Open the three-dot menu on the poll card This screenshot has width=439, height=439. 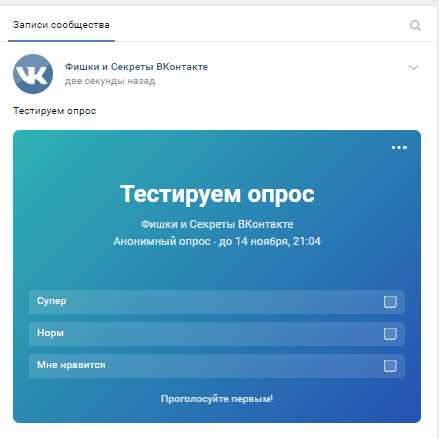coord(399,147)
